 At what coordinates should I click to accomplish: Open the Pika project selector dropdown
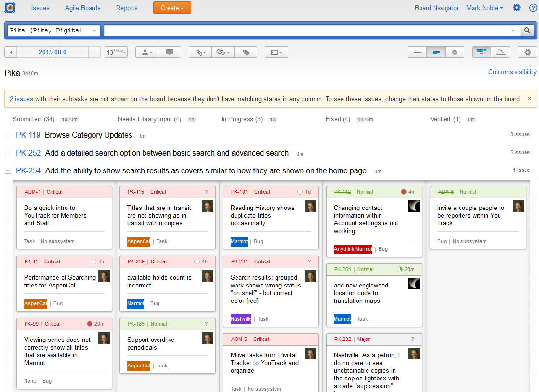point(53,30)
